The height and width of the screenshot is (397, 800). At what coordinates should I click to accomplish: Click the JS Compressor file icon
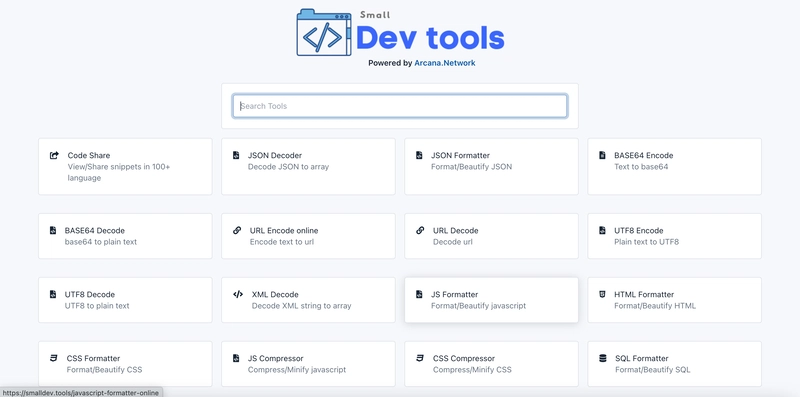point(236,358)
